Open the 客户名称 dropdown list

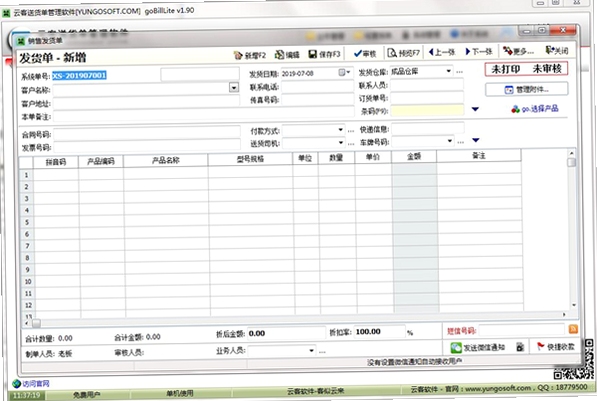pyautogui.click(x=234, y=88)
